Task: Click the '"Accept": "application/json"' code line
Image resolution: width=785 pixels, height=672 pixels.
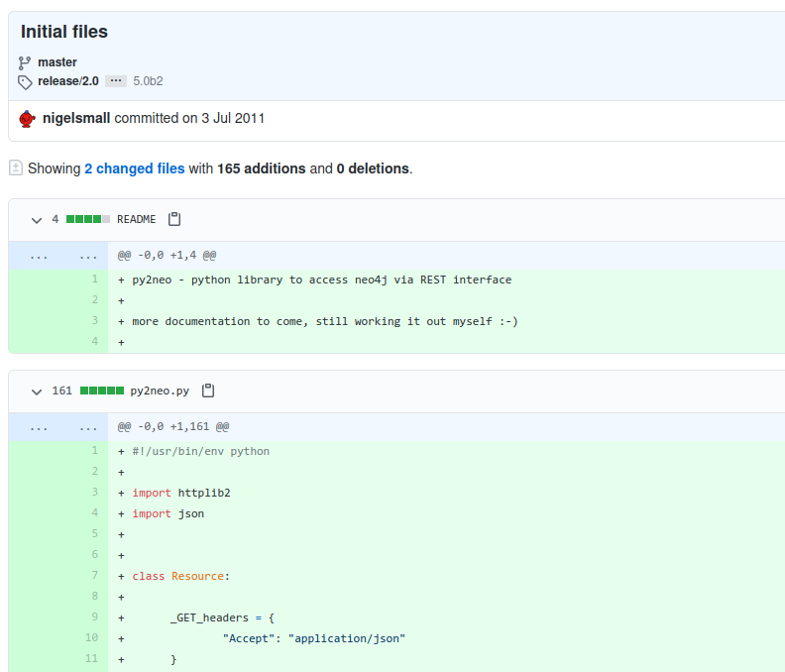Action: pos(314,638)
